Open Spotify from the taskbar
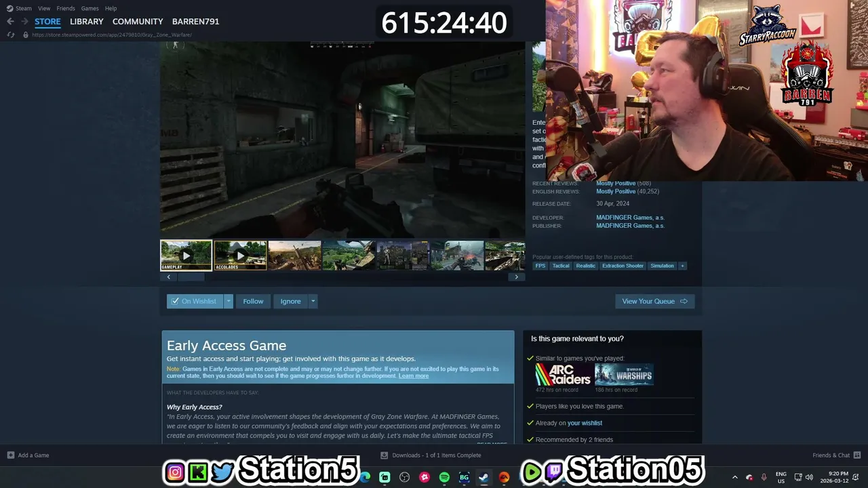Viewport: 868px width, 488px height. [x=444, y=477]
